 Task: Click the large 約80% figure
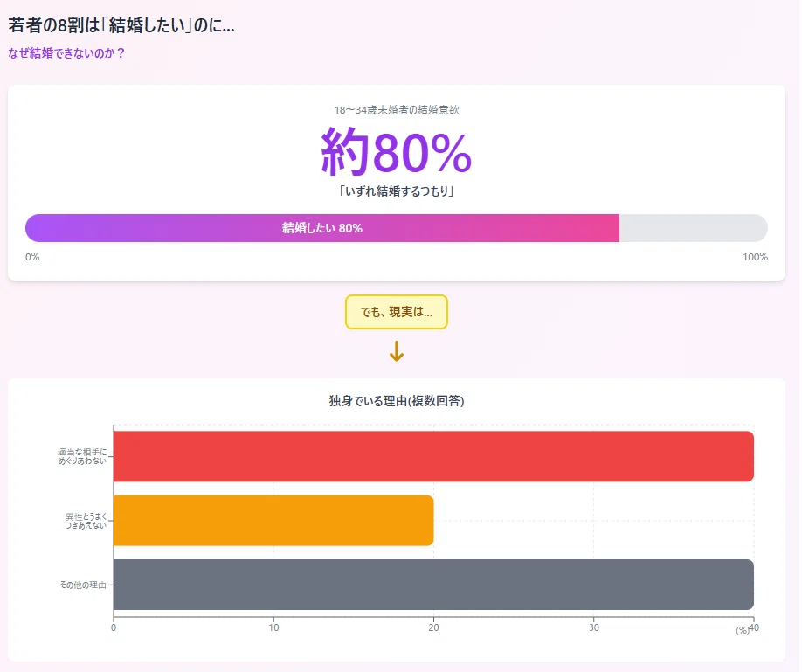point(397,151)
